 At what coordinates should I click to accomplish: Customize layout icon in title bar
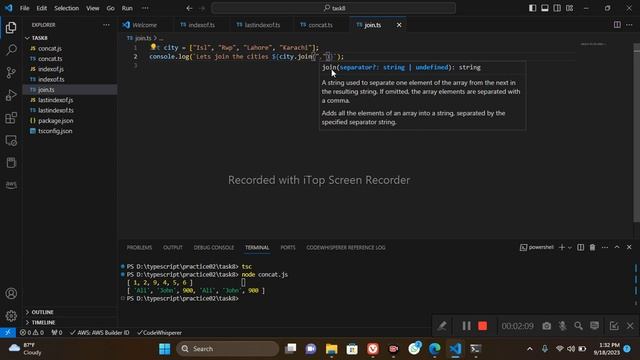coord(569,8)
